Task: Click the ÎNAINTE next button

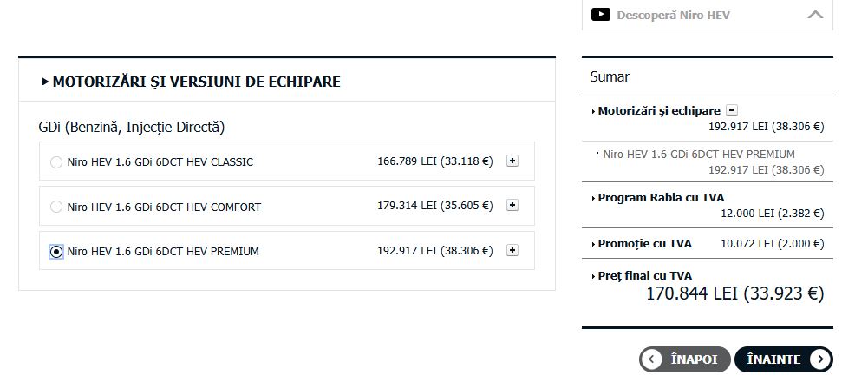Action: [x=783, y=359]
